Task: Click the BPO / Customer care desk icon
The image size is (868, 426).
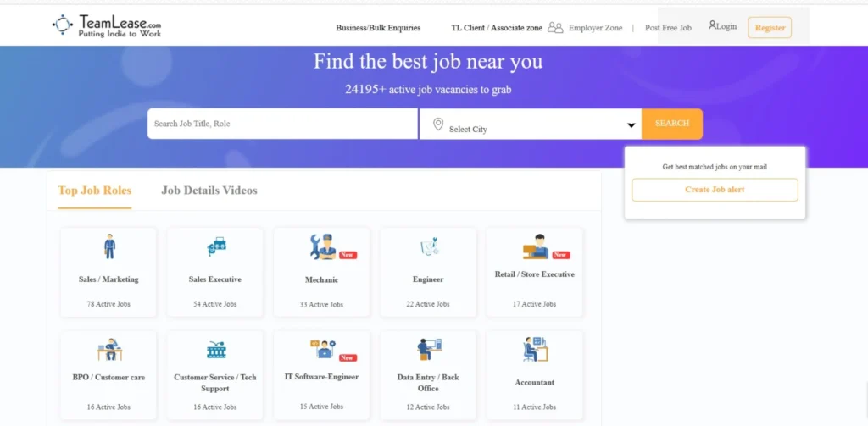Action: [109, 349]
